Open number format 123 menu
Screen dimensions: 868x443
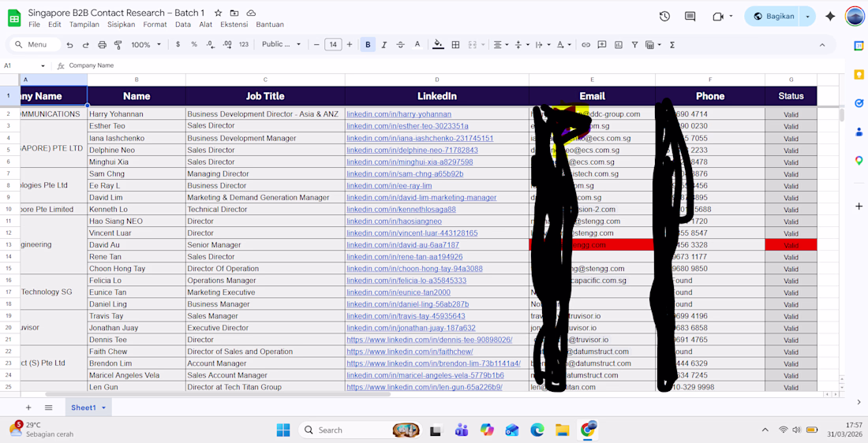click(x=244, y=44)
